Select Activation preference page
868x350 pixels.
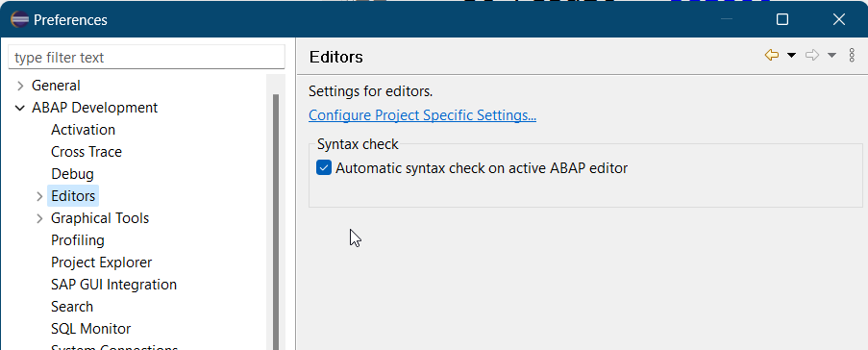point(83,130)
